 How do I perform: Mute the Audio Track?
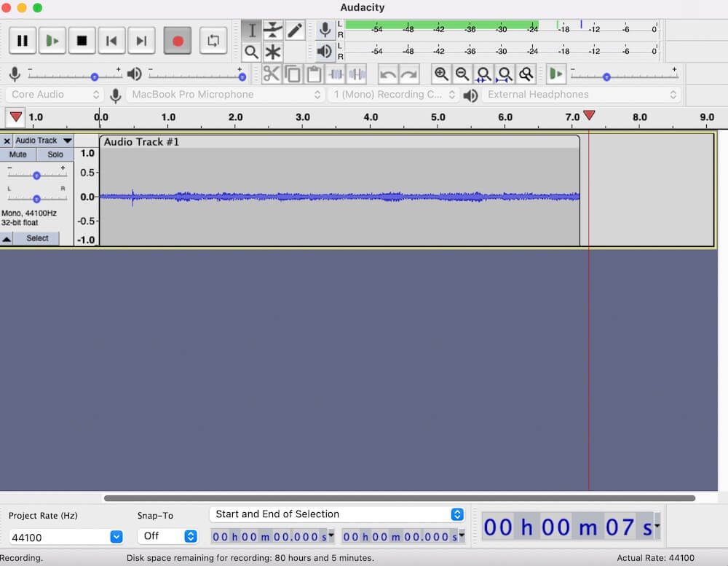17,154
